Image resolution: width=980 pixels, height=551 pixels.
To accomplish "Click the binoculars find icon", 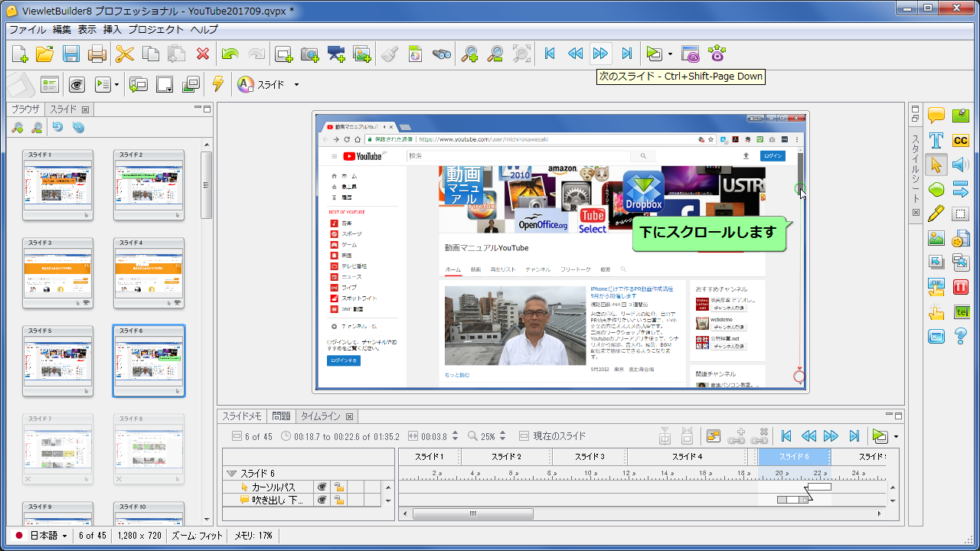I will point(441,54).
